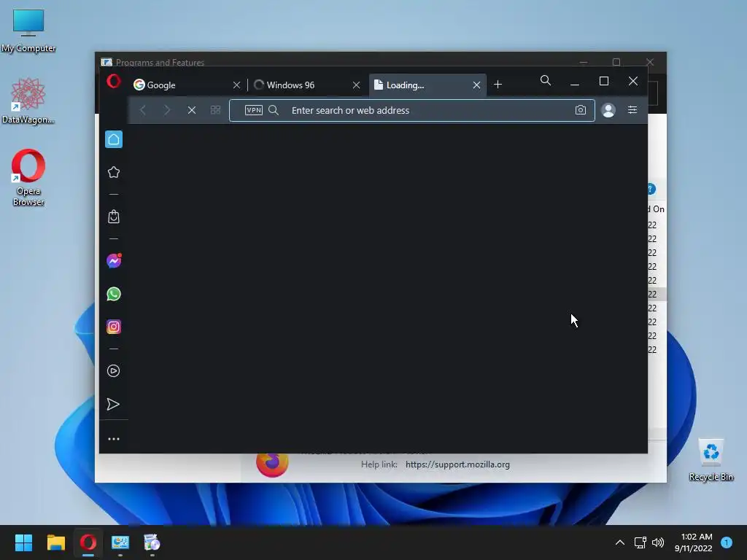Click the Opera taskbar button
The width and height of the screenshot is (747, 560).
click(88, 542)
